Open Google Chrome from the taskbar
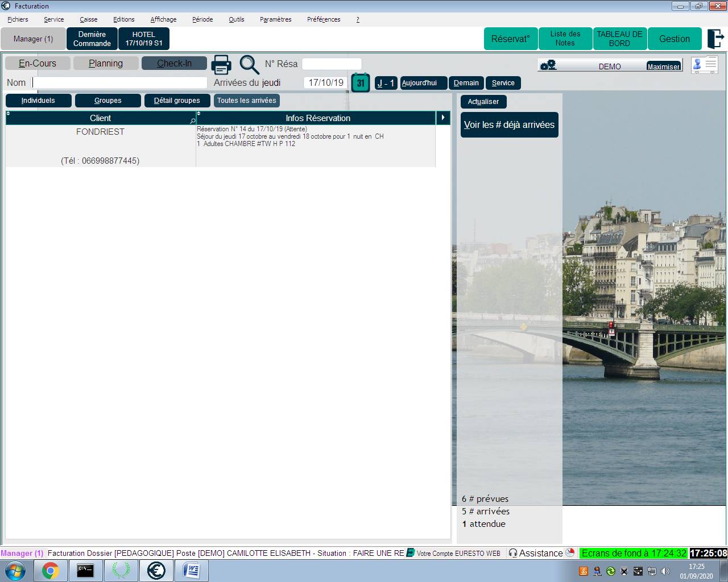728x582 pixels. [50, 570]
